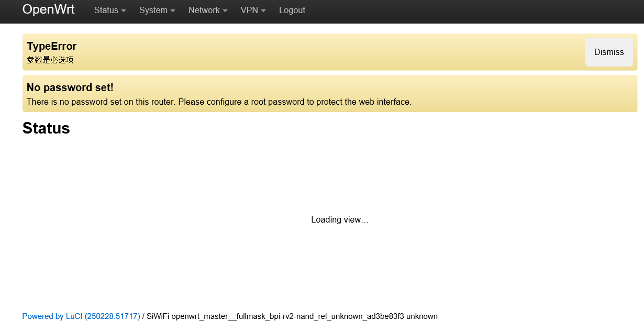Select the Chinese error message under TypeError
644x332 pixels.
pyautogui.click(x=50, y=60)
